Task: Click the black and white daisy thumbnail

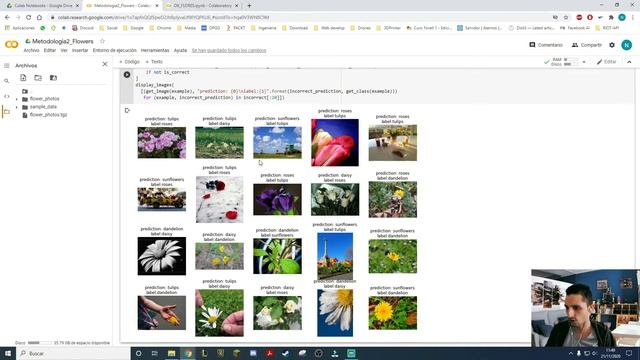Action: [162, 256]
